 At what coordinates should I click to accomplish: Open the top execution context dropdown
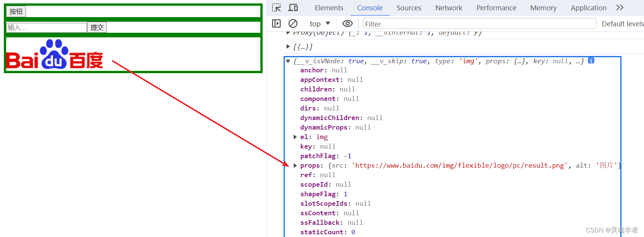320,24
